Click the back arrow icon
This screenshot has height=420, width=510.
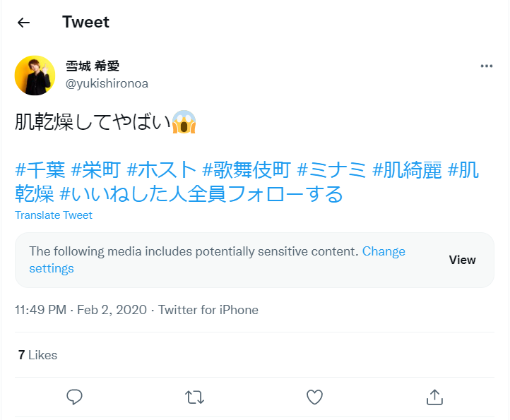tap(24, 23)
